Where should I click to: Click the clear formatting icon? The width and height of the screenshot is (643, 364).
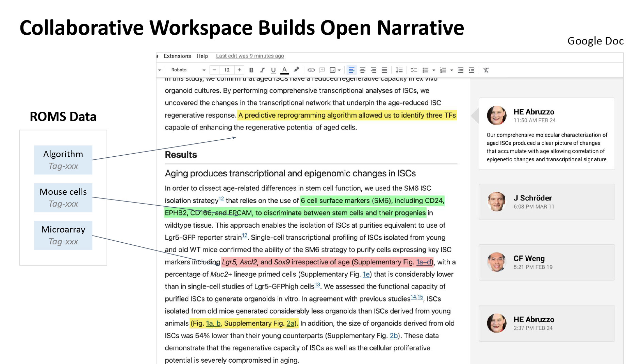click(x=486, y=70)
